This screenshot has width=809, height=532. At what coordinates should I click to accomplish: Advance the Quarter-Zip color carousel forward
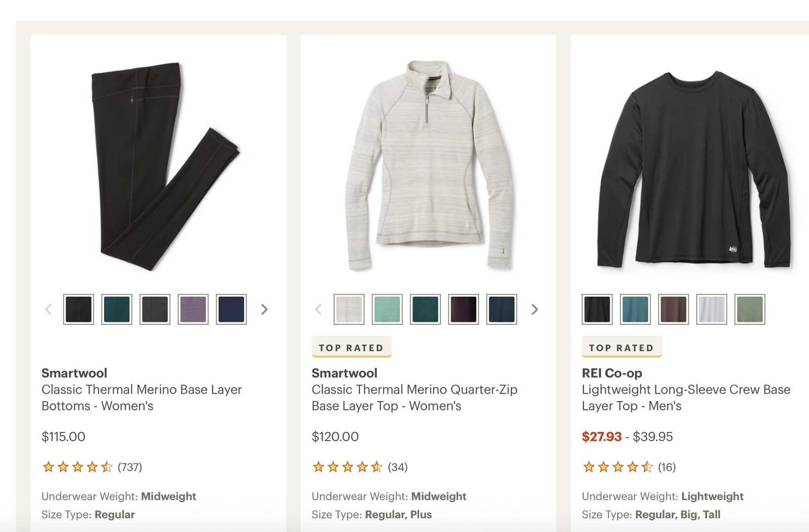click(x=534, y=309)
